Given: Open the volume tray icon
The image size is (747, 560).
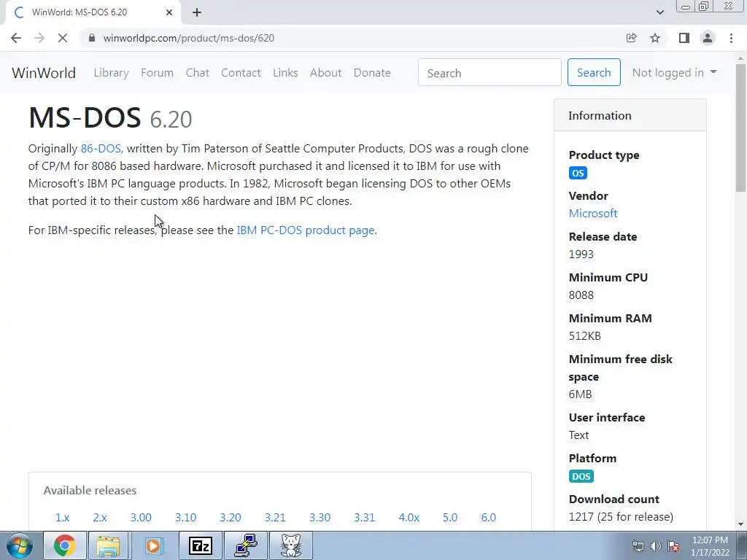Looking at the screenshot, I should pos(656,546).
